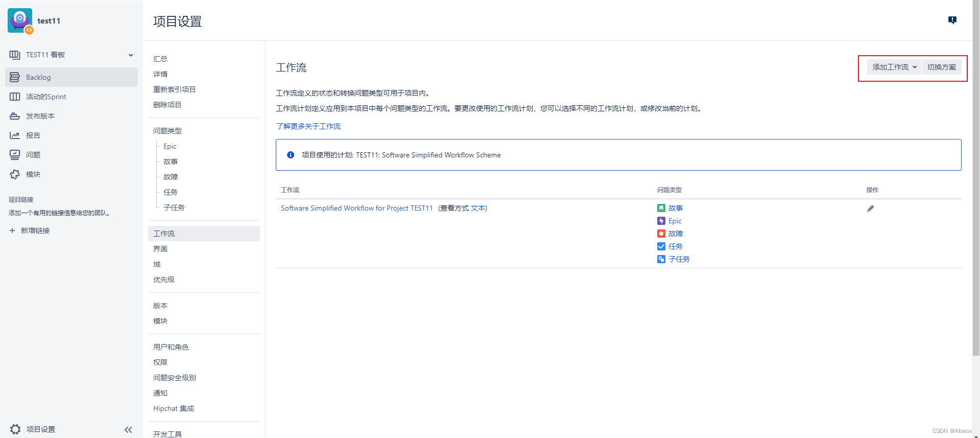Select 用户和角色 in settings navigation
This screenshot has width=980, height=438.
[x=171, y=347]
